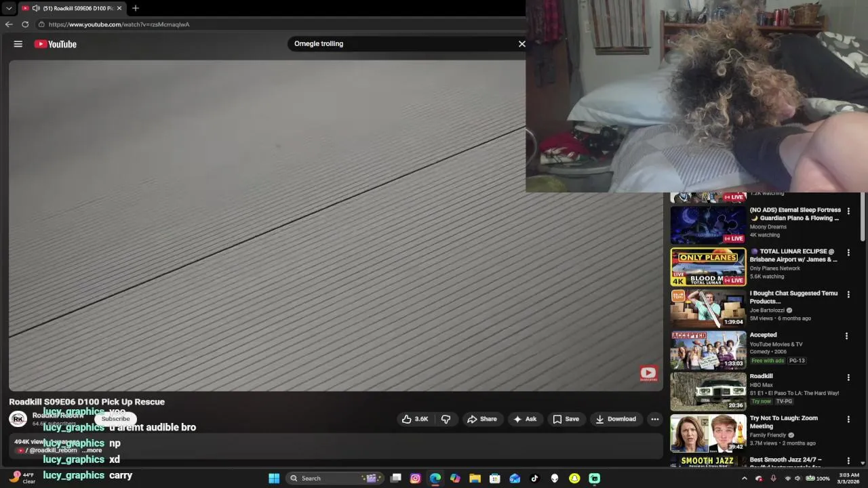Clear the search text with X
This screenshot has height=488, width=868.
(521, 43)
